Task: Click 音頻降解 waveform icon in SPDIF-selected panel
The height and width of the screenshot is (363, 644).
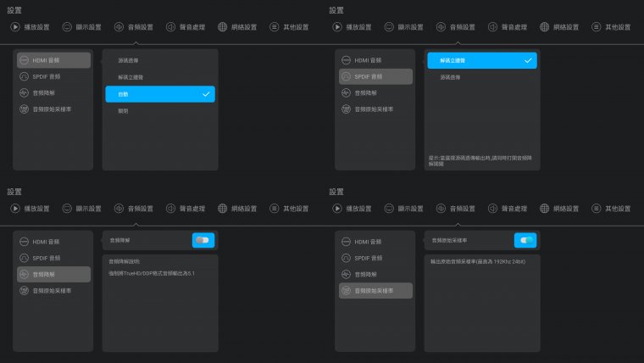Action: point(347,93)
